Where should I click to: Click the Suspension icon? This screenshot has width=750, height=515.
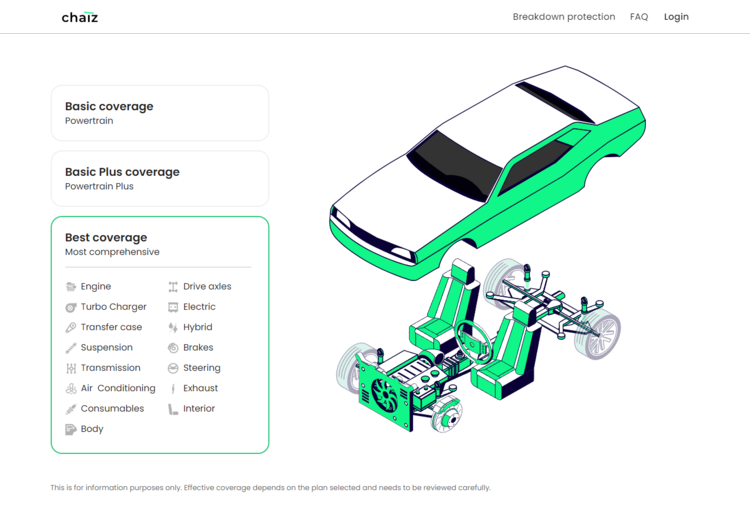[x=71, y=348]
